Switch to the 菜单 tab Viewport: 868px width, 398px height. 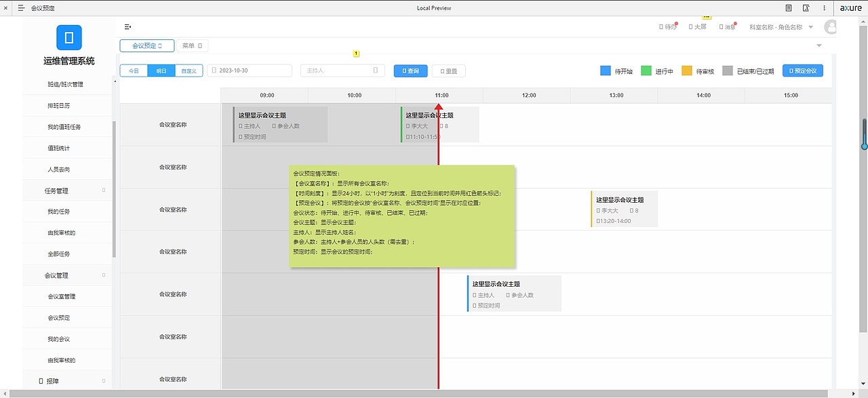[x=192, y=45]
